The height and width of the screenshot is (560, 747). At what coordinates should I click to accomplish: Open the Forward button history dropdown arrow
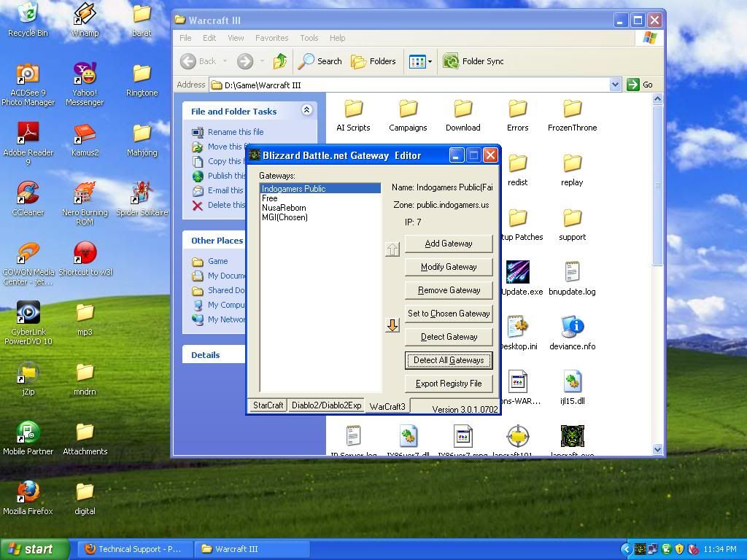(262, 61)
